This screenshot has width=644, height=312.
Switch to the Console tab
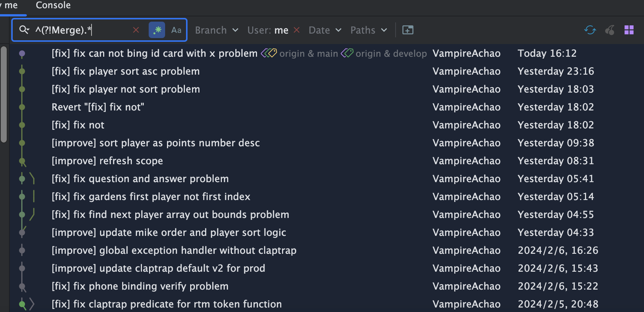[x=53, y=5]
